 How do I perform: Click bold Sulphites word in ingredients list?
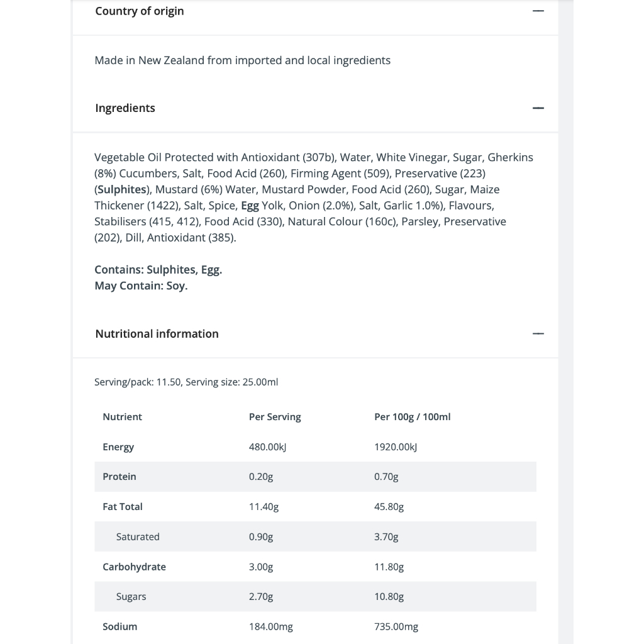122,189
